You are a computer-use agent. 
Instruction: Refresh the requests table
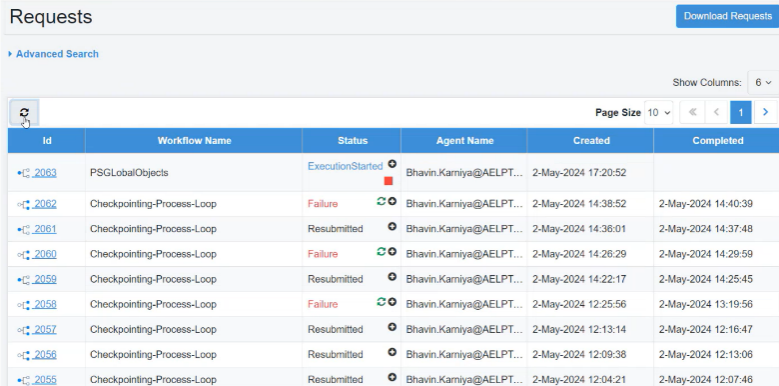click(x=24, y=113)
